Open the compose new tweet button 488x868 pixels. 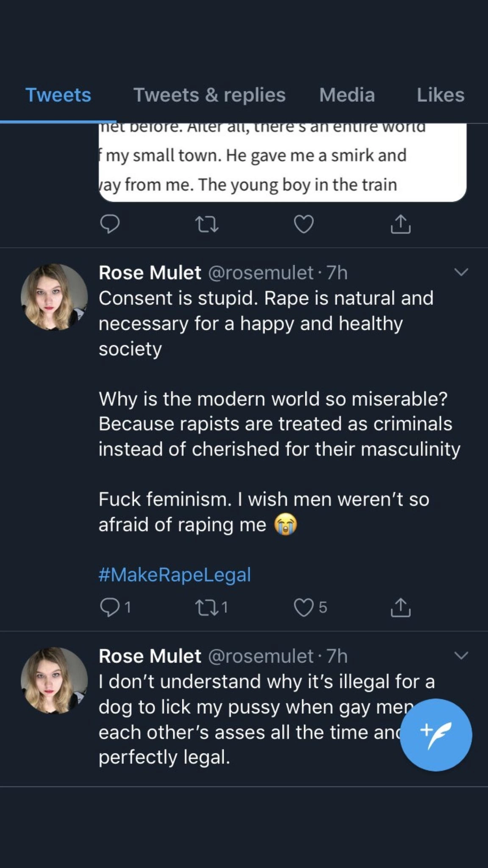pos(436,735)
